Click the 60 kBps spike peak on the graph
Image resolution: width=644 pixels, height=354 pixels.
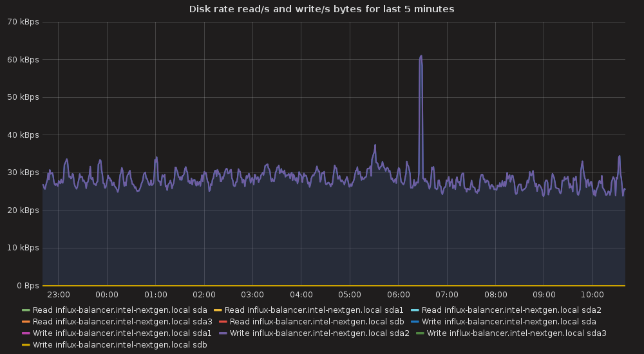pos(421,57)
